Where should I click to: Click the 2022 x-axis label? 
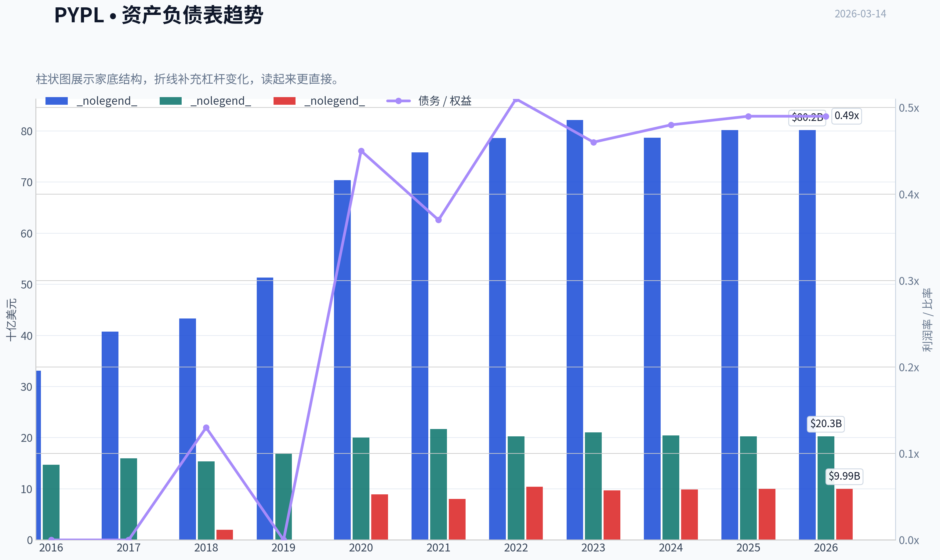[x=516, y=548]
